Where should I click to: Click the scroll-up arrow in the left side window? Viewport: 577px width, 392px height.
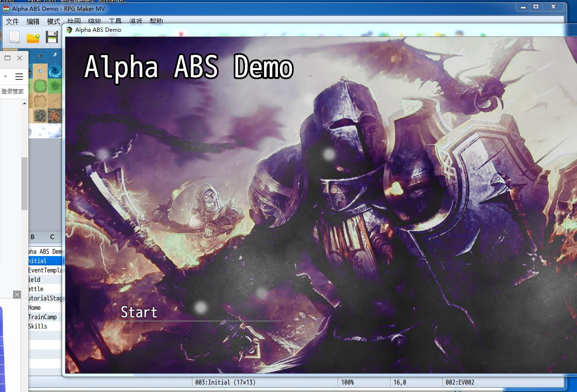coord(25,103)
